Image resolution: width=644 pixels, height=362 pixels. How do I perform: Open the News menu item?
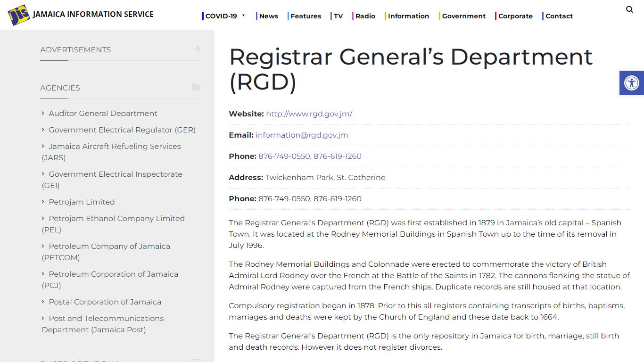(268, 16)
